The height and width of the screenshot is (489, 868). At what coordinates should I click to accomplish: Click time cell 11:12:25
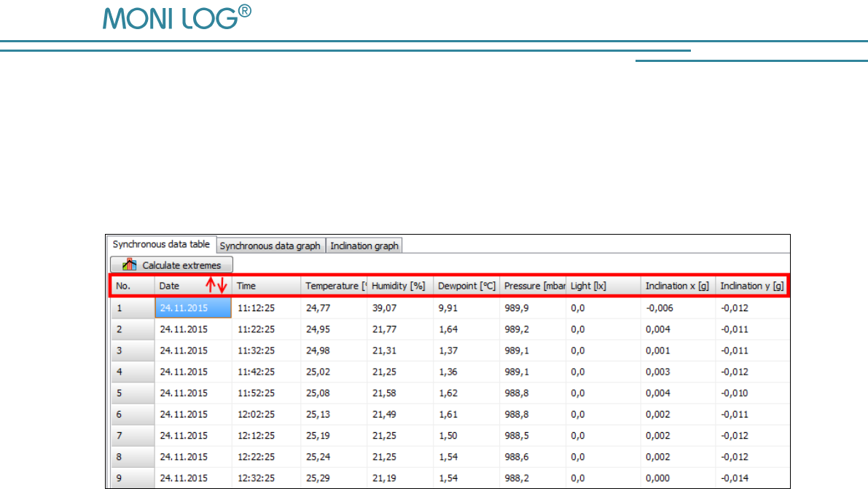point(257,308)
